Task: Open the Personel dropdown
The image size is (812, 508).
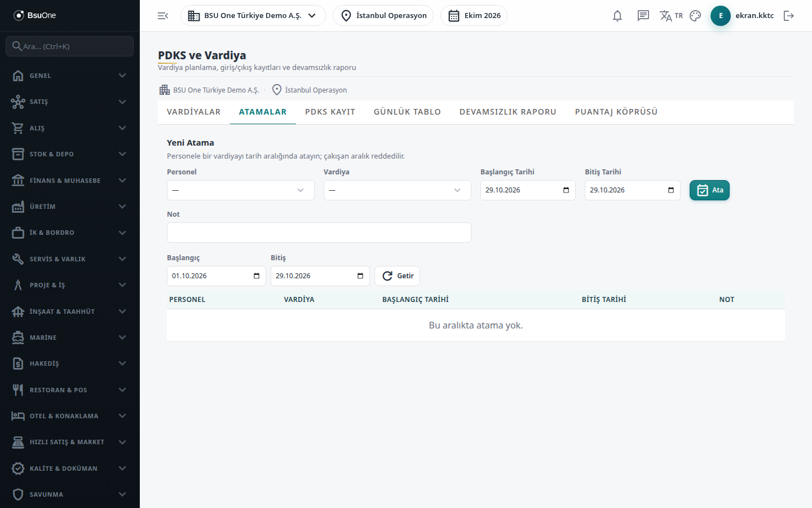Action: tap(241, 190)
